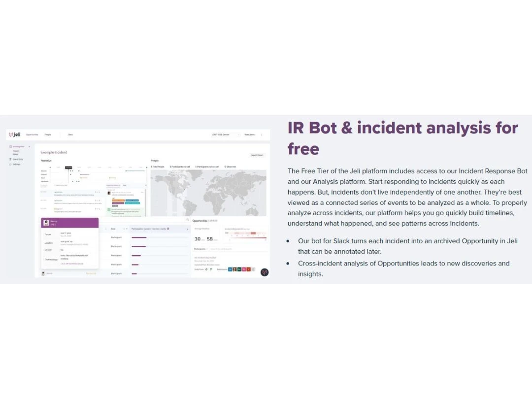Click the flag icon next to Slack
The height and width of the screenshot is (399, 532).
click(211, 269)
